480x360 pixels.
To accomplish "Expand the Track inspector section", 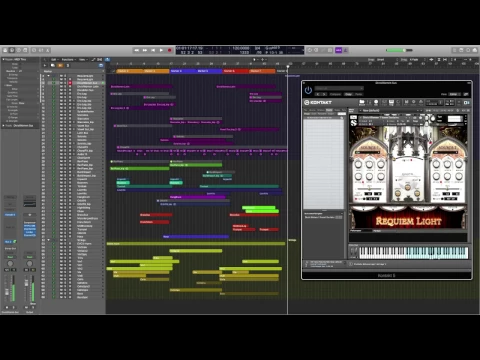I will pos(3,126).
